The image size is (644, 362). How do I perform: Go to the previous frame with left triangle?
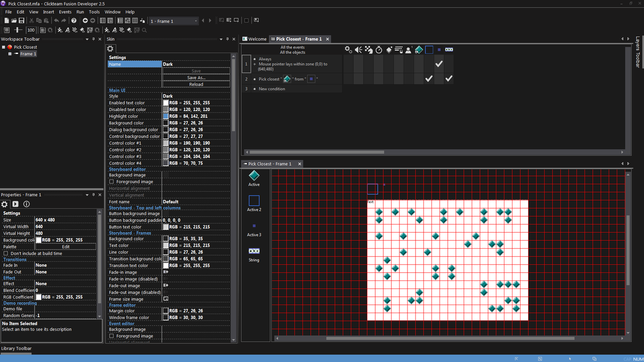[x=203, y=20]
